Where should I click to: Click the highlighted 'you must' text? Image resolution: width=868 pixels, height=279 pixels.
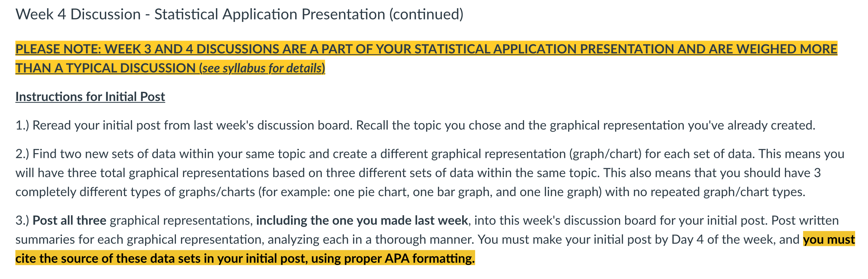click(829, 240)
